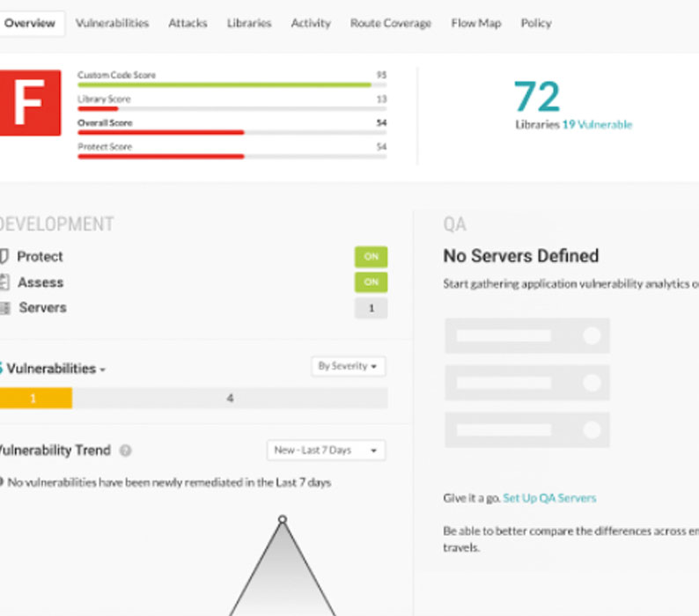This screenshot has width=699, height=616.
Task: Toggle the Protect ON switch
Action: click(371, 257)
